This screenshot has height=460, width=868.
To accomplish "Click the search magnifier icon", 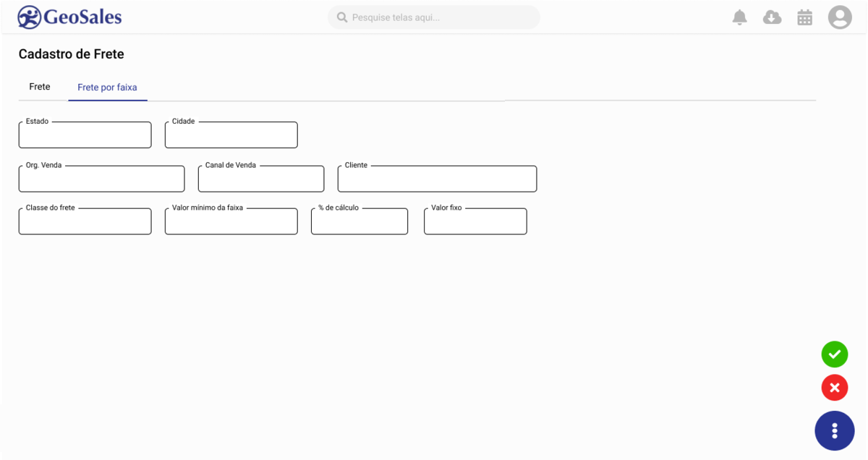I will [x=342, y=17].
